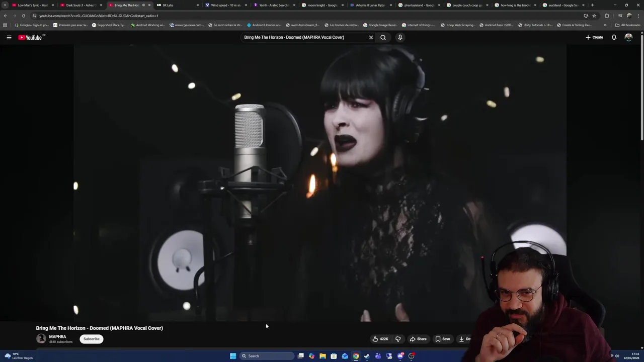Image resolution: width=644 pixels, height=362 pixels.
Task: Open the Chrome extensions puzzle icon
Action: pos(607,16)
